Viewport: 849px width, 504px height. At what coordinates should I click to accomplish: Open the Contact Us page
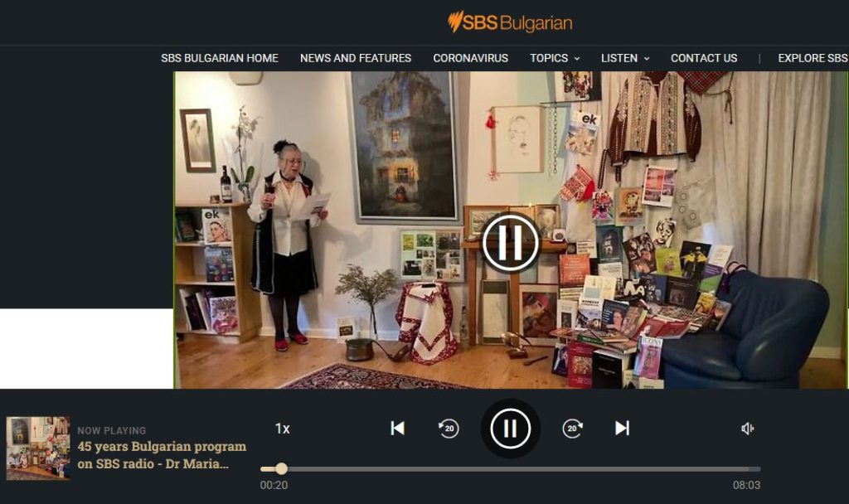point(703,58)
